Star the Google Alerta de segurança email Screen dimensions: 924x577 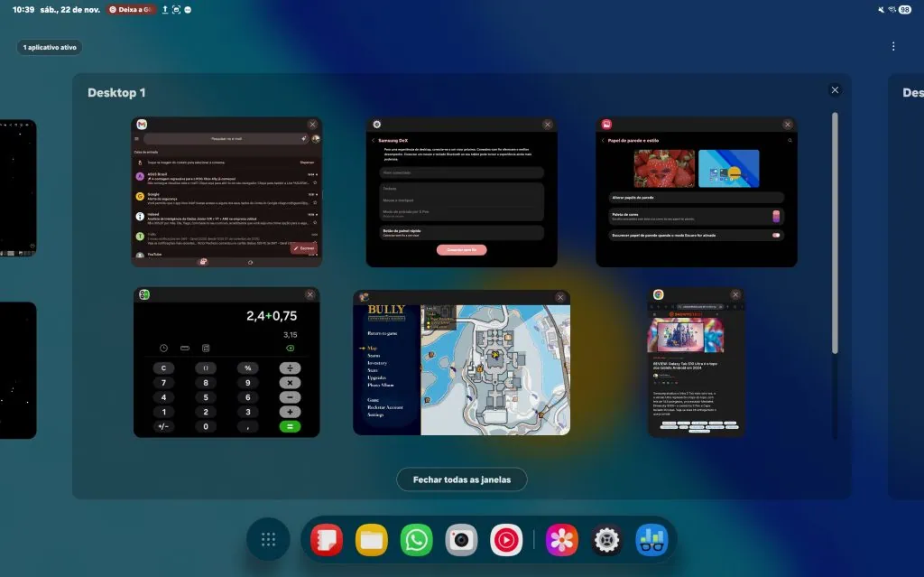coord(315,202)
